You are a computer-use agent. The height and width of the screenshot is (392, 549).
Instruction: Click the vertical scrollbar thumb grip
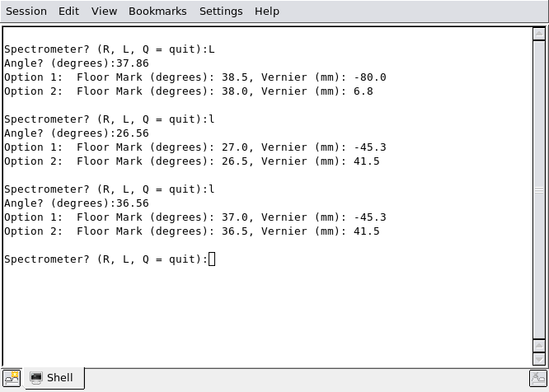pos(539,190)
